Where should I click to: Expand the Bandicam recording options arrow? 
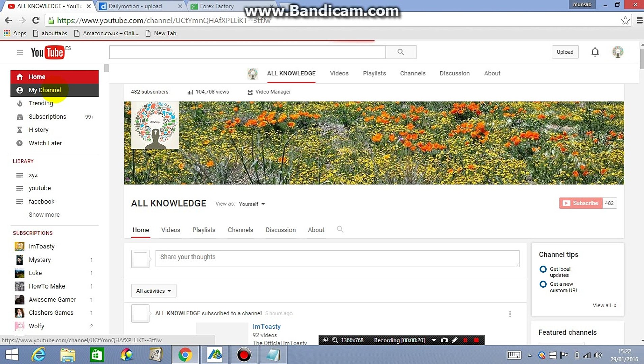click(x=434, y=340)
